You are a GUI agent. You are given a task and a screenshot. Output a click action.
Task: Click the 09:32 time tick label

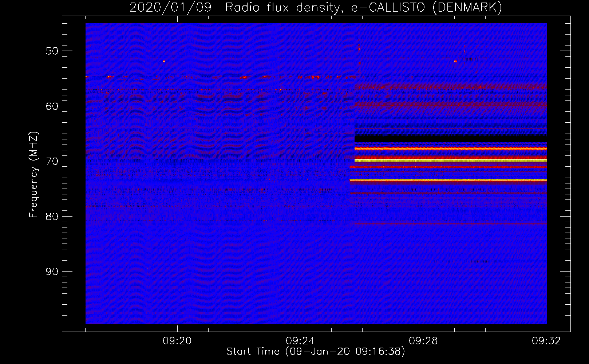[x=546, y=341]
